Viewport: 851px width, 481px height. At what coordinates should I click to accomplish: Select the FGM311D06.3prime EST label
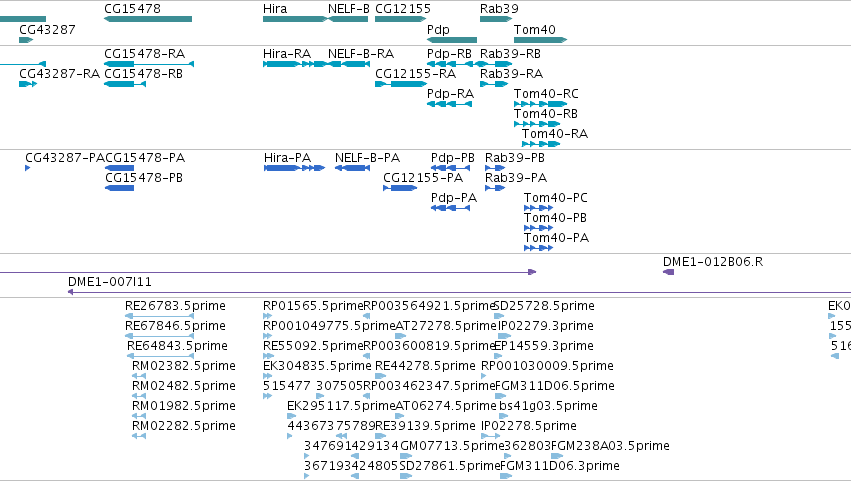pyautogui.click(x=560, y=467)
